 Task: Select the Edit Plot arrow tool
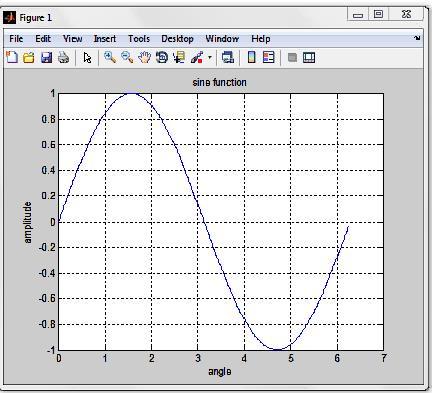(87, 58)
